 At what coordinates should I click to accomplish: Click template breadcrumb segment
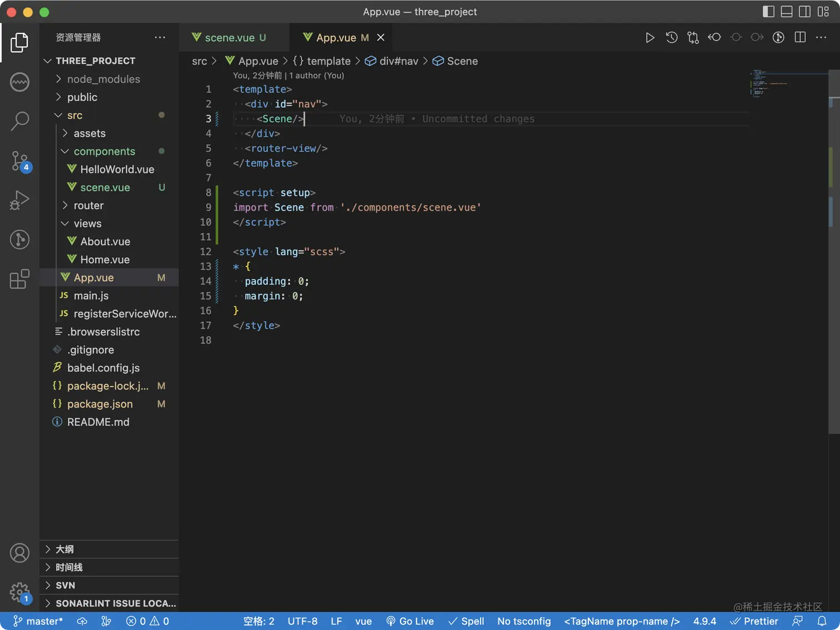pyautogui.click(x=322, y=61)
